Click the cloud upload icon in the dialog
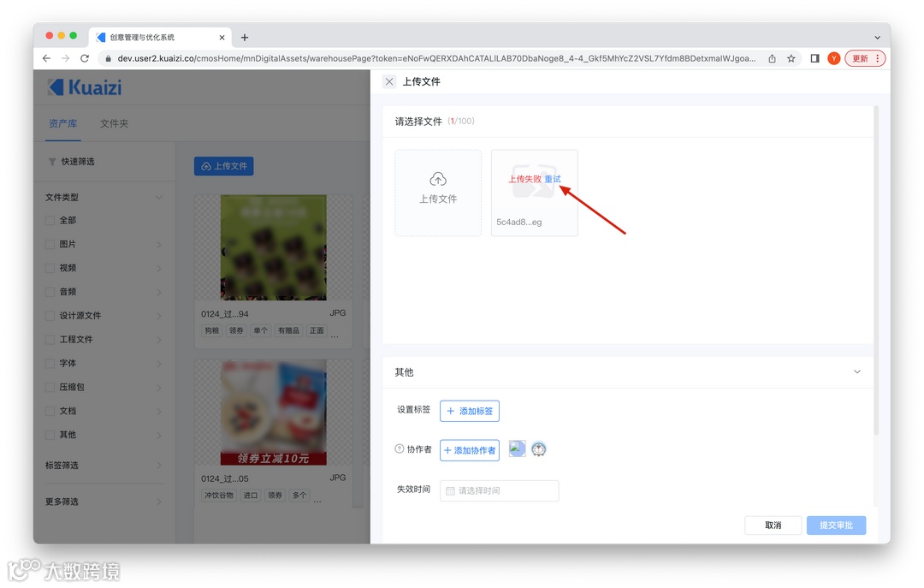Screen dimensions: 924x588 pyautogui.click(x=438, y=181)
